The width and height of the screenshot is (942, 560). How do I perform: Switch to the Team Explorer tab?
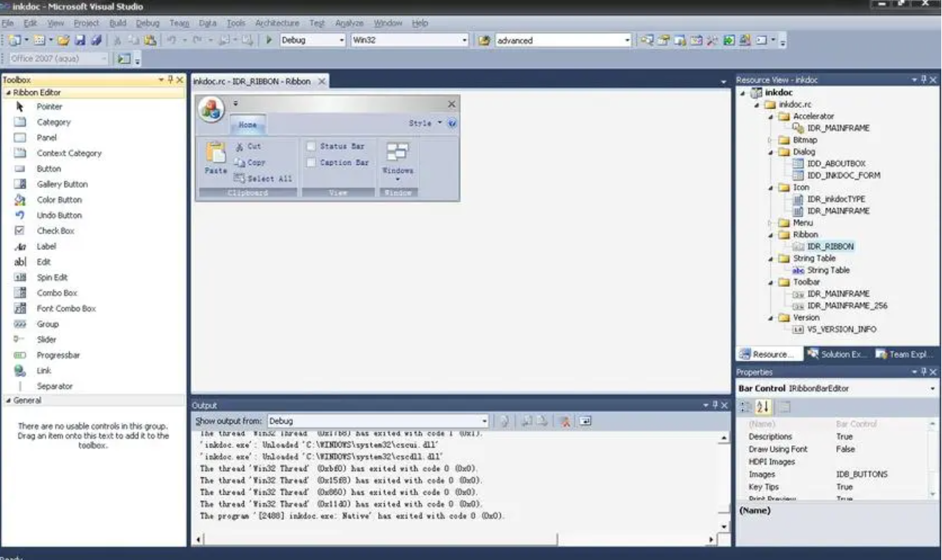(904, 354)
